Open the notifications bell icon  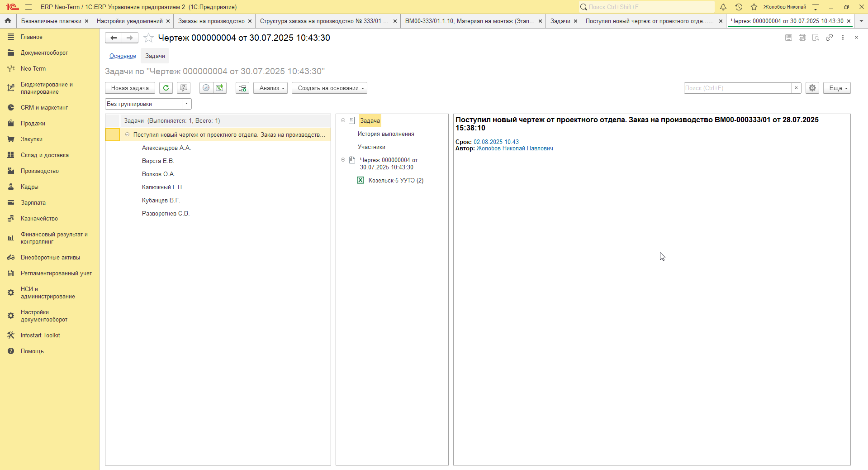pyautogui.click(x=723, y=7)
